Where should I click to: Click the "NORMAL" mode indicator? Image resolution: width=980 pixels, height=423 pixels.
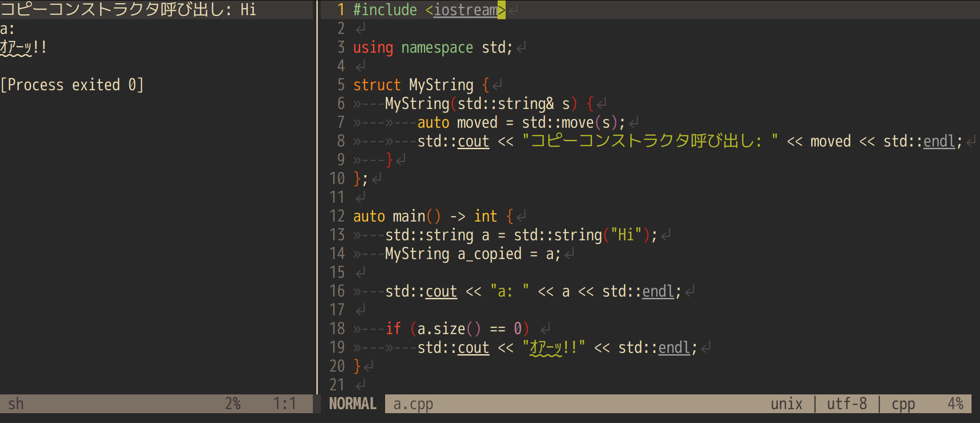click(353, 404)
